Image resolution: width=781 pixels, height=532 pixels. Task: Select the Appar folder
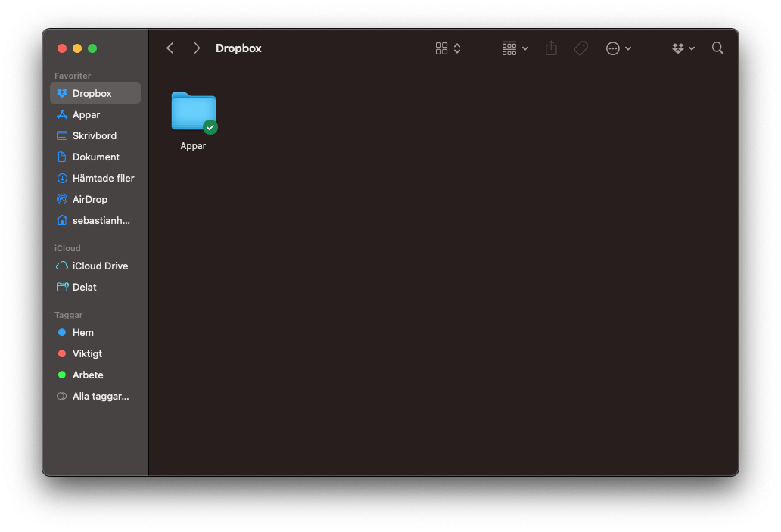(x=193, y=121)
